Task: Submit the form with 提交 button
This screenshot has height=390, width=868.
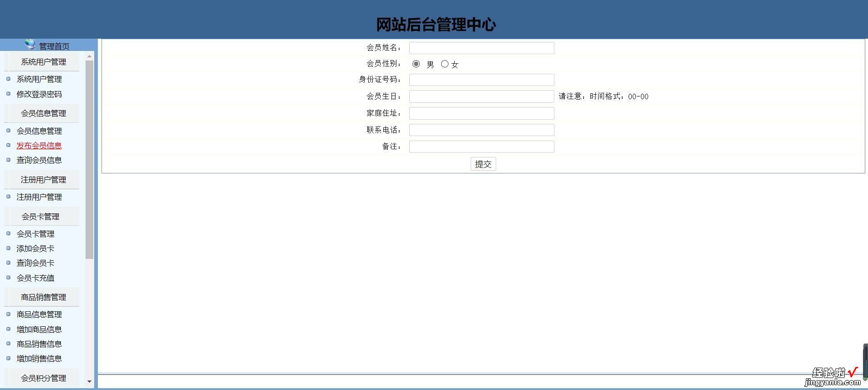Action: click(x=483, y=164)
